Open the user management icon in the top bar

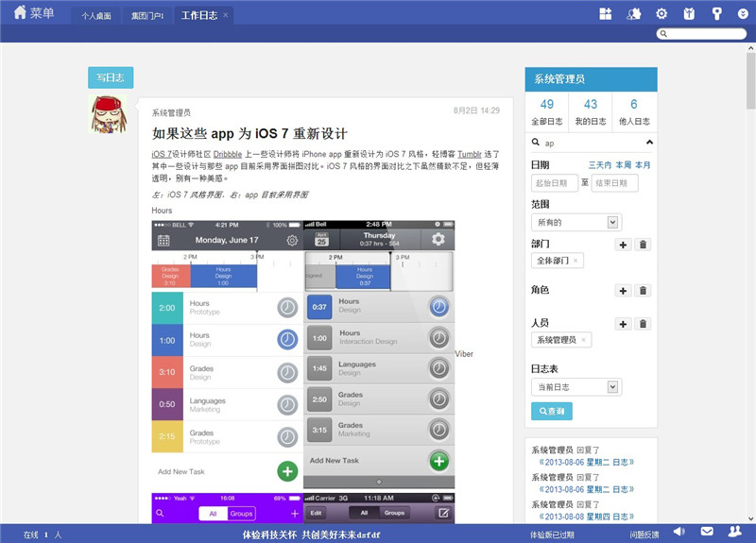(x=633, y=14)
